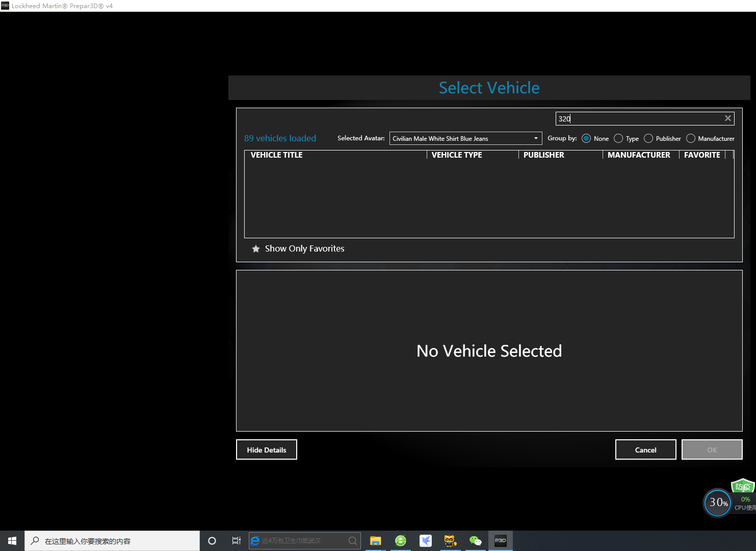Screen dimensions: 756x551
Task: Click the greyed-out OK button
Action: tap(712, 449)
